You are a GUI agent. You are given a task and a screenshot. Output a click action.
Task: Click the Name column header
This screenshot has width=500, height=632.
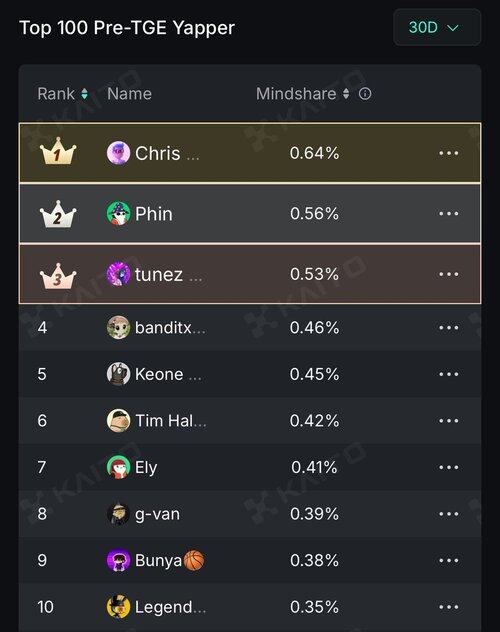[129, 94]
